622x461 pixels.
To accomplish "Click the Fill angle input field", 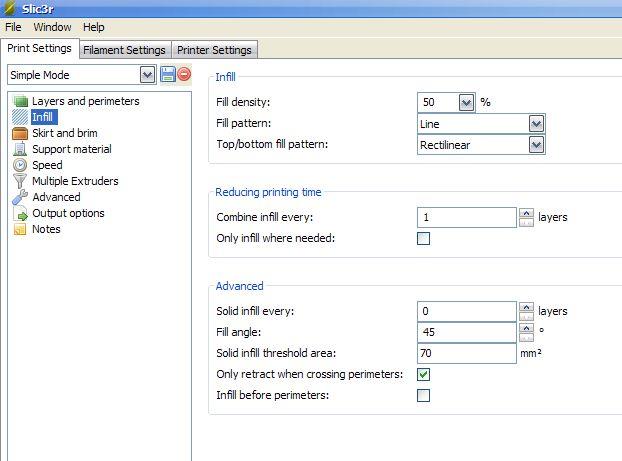I will click(x=467, y=332).
